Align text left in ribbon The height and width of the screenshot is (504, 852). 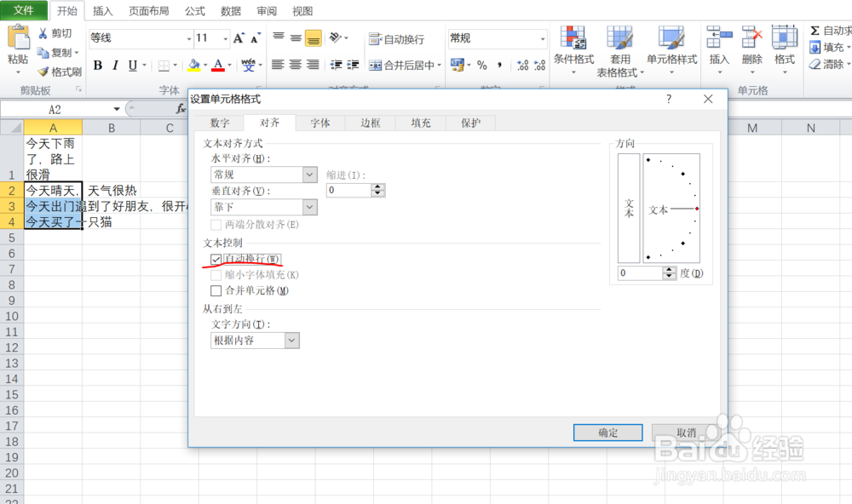point(278,65)
